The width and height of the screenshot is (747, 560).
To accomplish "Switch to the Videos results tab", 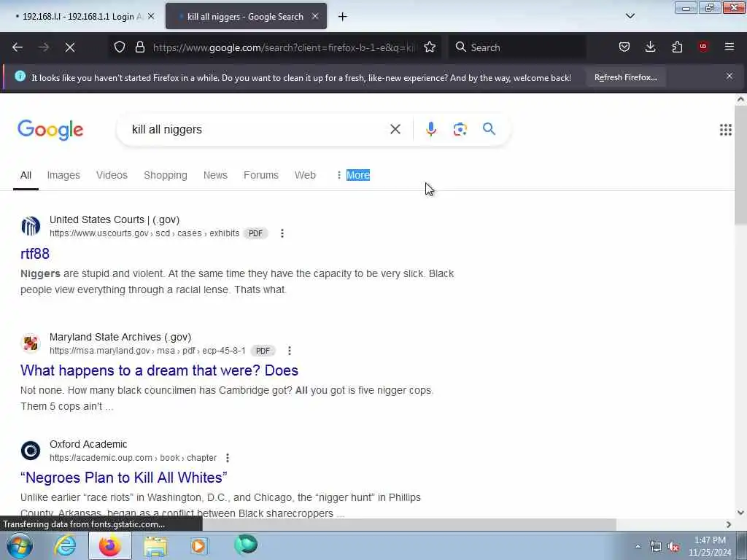I will click(112, 175).
